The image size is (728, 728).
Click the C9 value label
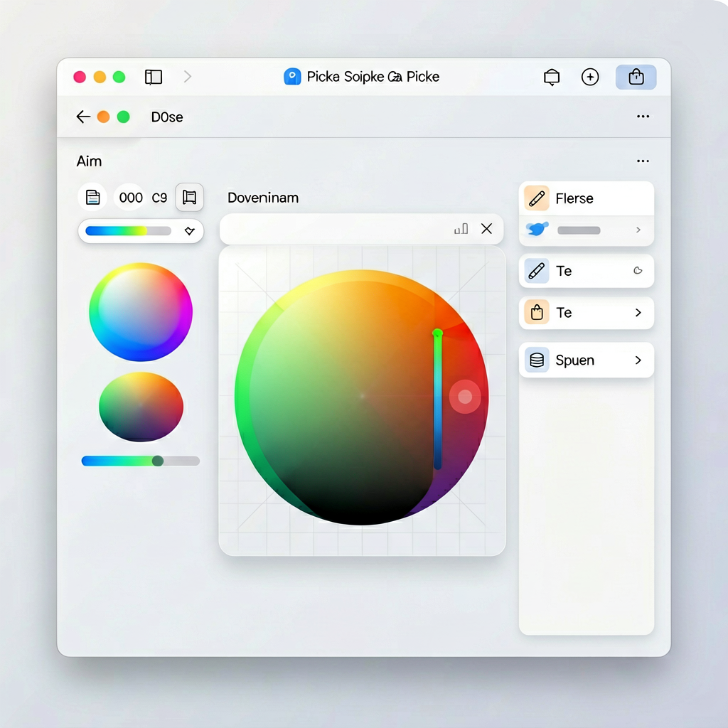(159, 198)
